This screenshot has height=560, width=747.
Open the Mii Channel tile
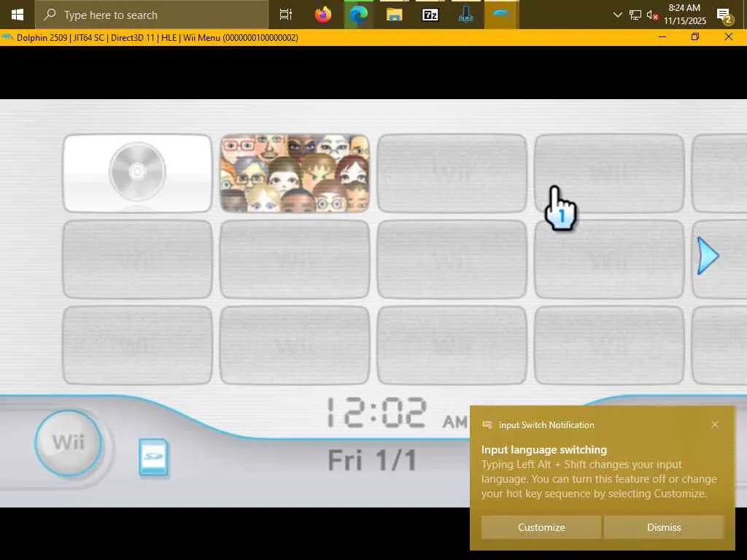click(x=295, y=174)
